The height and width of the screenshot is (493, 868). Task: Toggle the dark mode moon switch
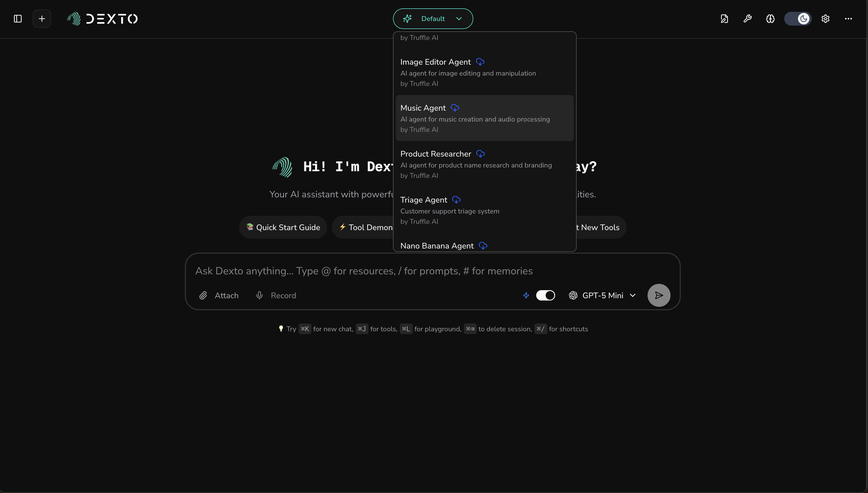798,19
